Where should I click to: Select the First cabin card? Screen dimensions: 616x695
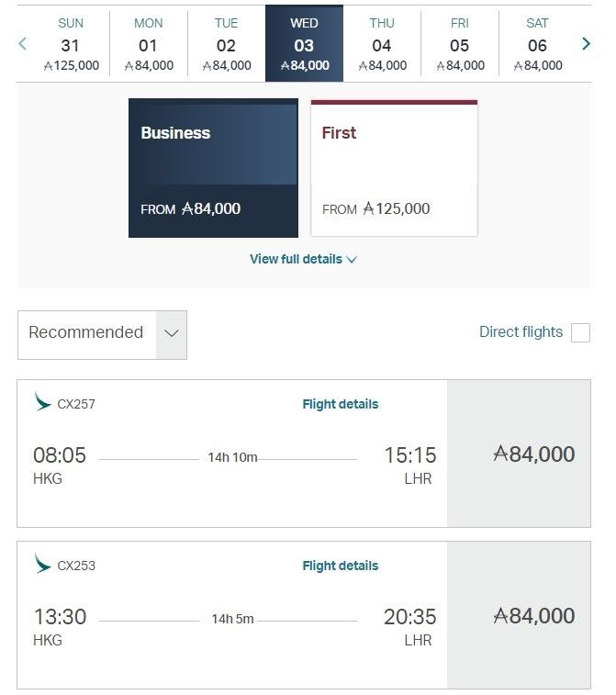pyautogui.click(x=394, y=168)
